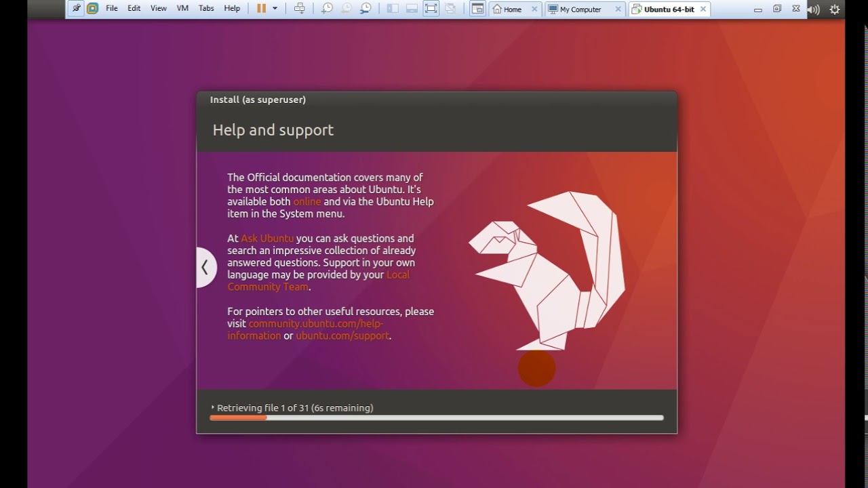Image resolution: width=868 pixels, height=488 pixels.
Task: Restore down the VMware window
Action: click(x=777, y=9)
